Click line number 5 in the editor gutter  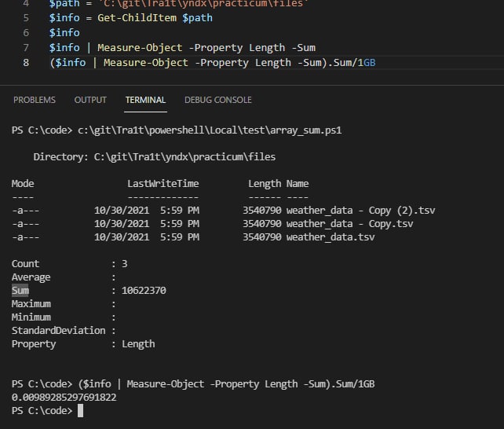click(27, 18)
